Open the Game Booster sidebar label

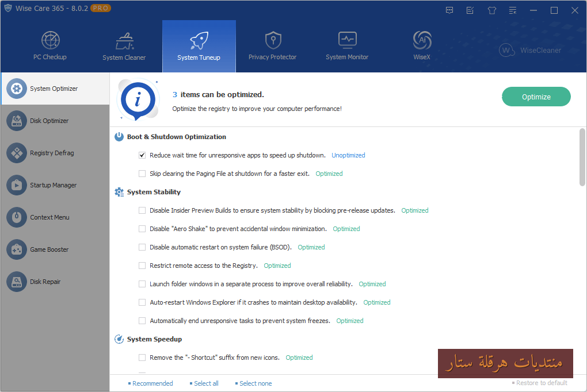49,249
